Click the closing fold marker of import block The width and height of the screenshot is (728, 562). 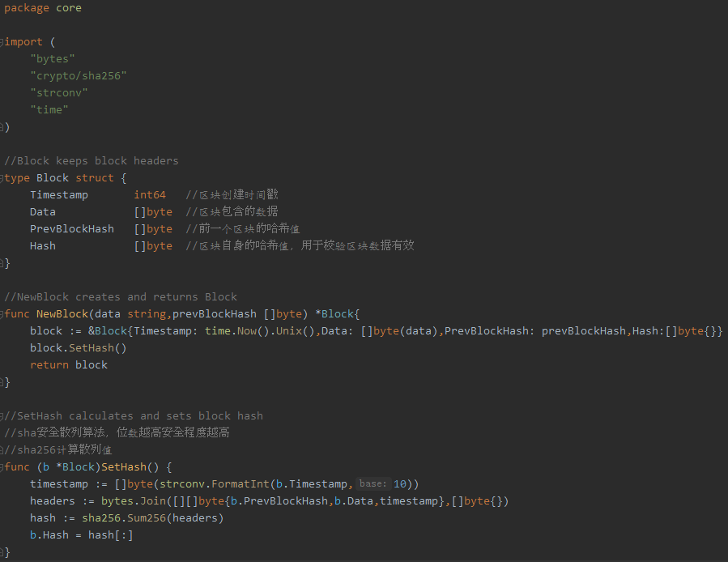tap(2, 127)
